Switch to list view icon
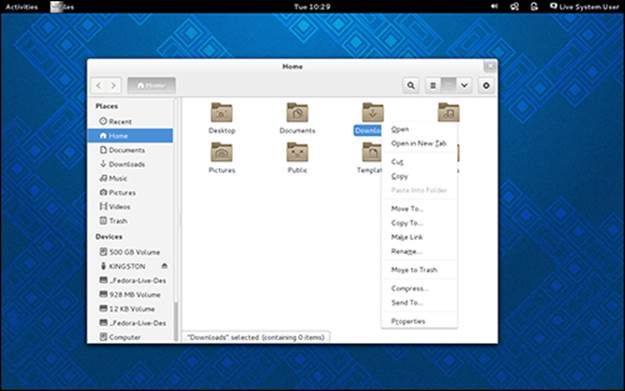The image size is (625, 391). tap(433, 85)
